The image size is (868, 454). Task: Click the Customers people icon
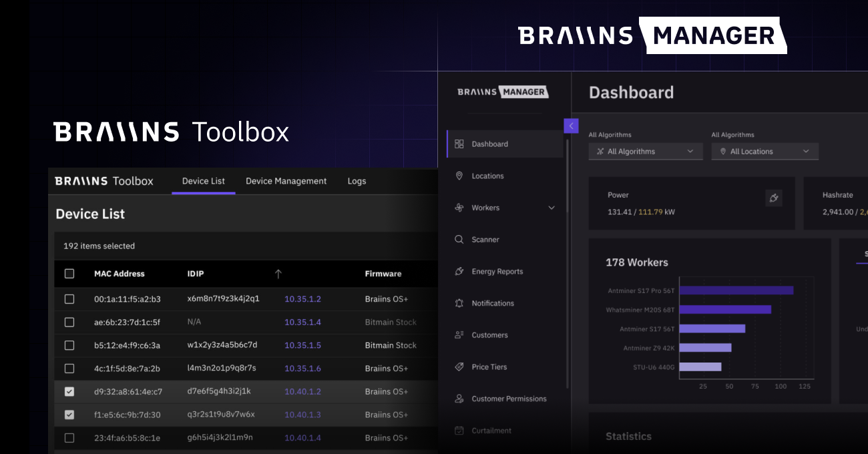click(x=459, y=335)
